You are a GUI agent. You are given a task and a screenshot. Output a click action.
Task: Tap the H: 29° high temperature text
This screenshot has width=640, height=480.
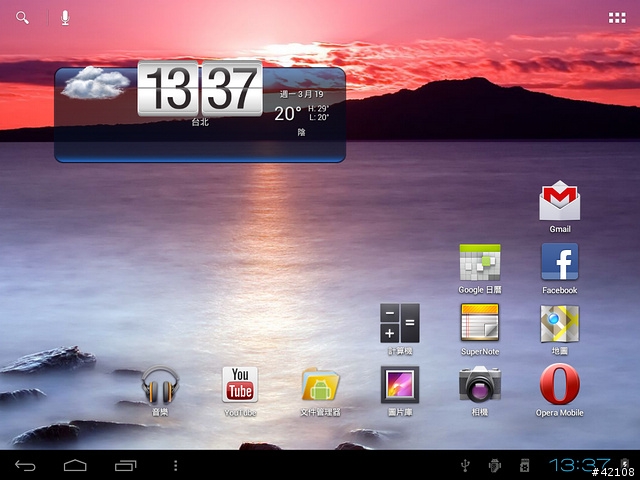pyautogui.click(x=318, y=109)
